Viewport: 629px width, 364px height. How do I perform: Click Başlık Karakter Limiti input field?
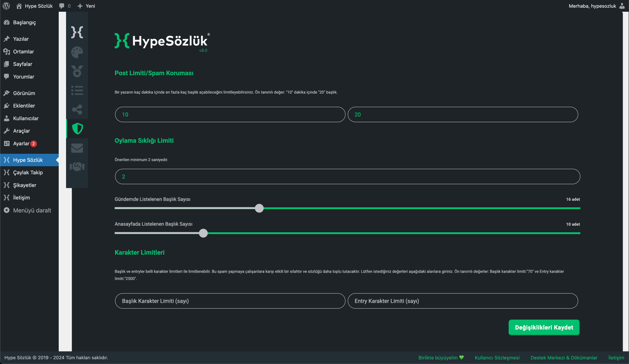(x=230, y=301)
